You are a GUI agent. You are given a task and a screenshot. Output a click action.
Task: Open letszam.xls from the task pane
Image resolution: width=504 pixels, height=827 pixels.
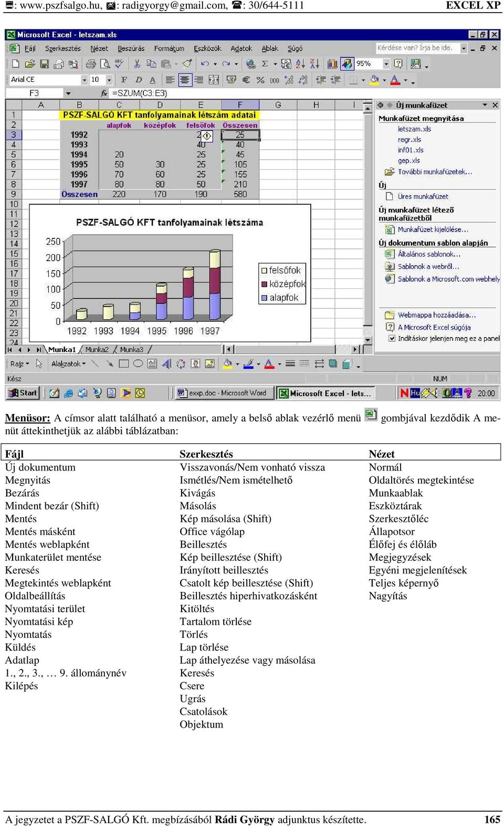click(x=414, y=129)
